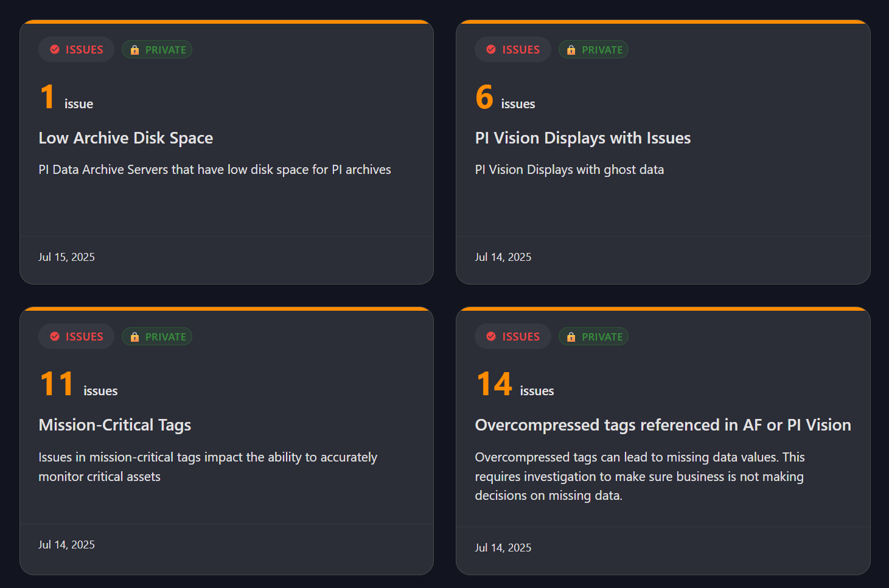Click the ISSUES badge on the Mission-Critical Tags card
The image size is (889, 588).
pos(76,336)
